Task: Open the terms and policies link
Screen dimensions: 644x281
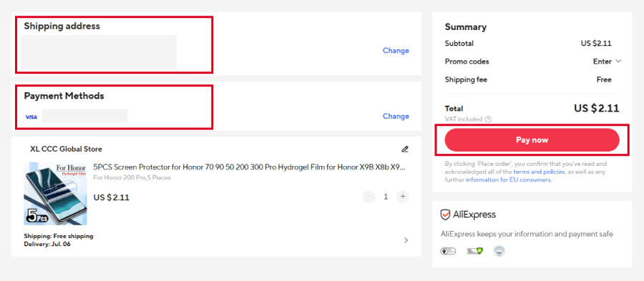Action: [x=539, y=172]
